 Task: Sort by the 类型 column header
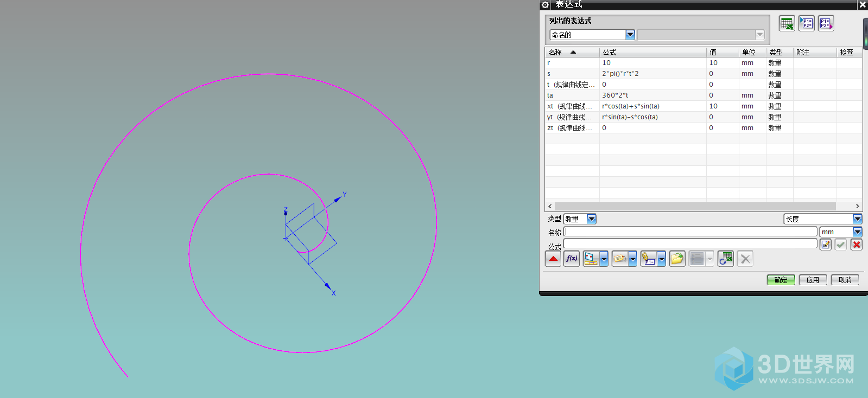tap(780, 52)
